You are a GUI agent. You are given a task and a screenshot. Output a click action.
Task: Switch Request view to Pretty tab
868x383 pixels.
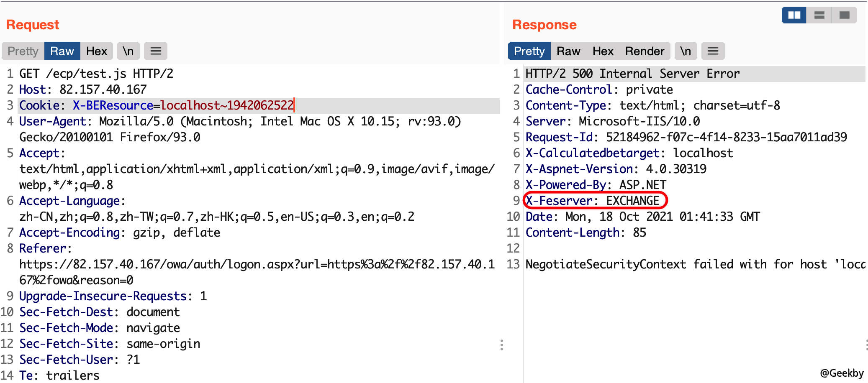[23, 51]
